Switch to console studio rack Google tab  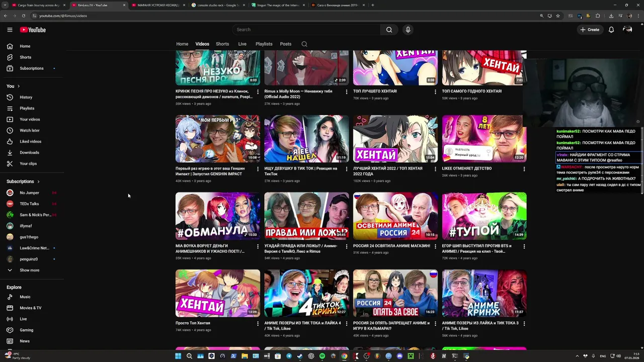(217, 5)
